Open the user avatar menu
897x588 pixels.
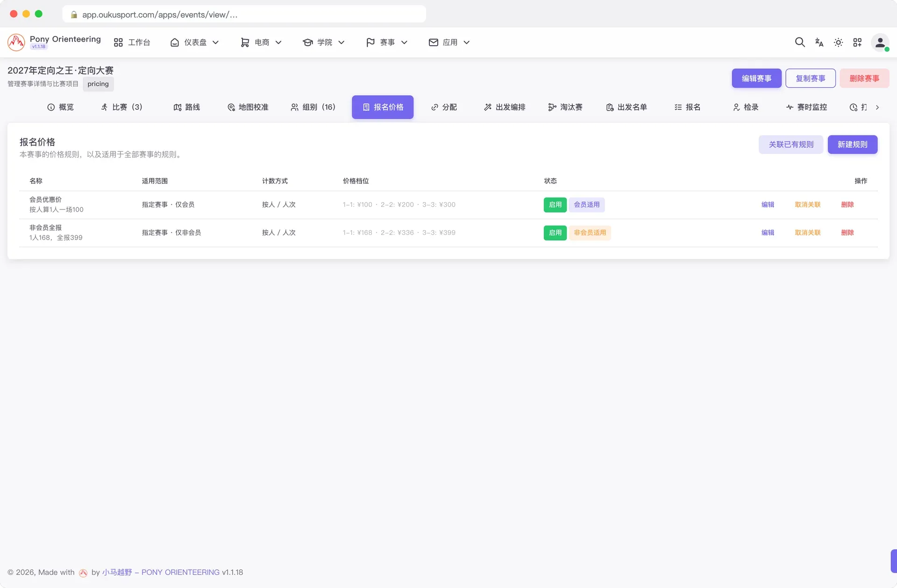tap(880, 43)
